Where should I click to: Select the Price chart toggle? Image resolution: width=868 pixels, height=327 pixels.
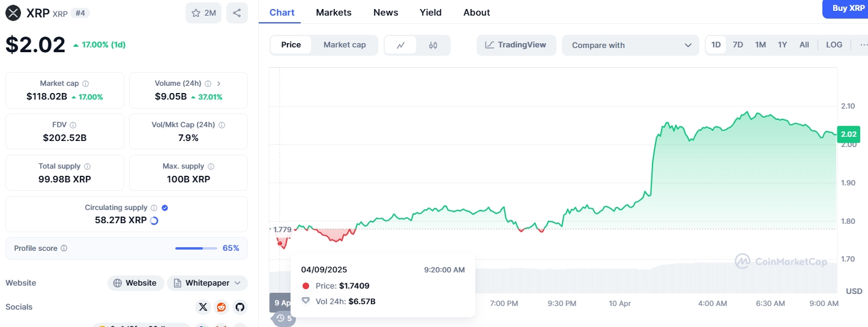(x=291, y=45)
